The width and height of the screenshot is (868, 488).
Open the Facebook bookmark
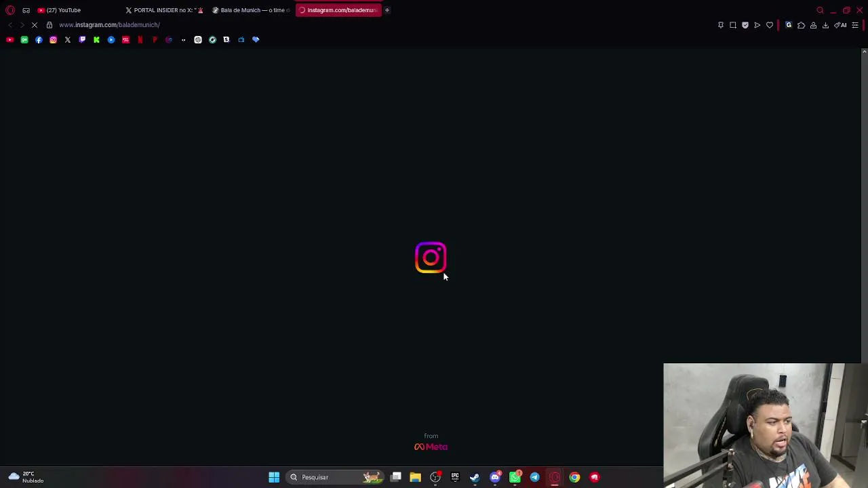[x=39, y=40]
